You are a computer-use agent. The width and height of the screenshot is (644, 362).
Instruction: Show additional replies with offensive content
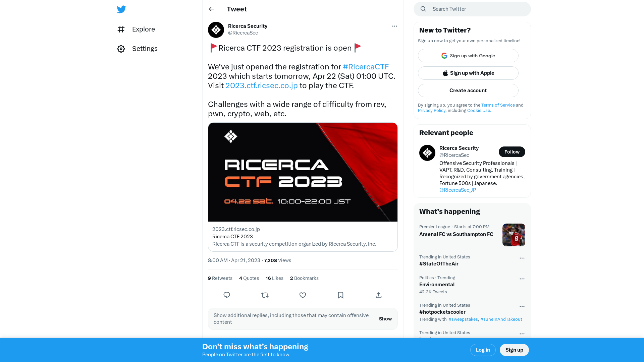pyautogui.click(x=385, y=319)
